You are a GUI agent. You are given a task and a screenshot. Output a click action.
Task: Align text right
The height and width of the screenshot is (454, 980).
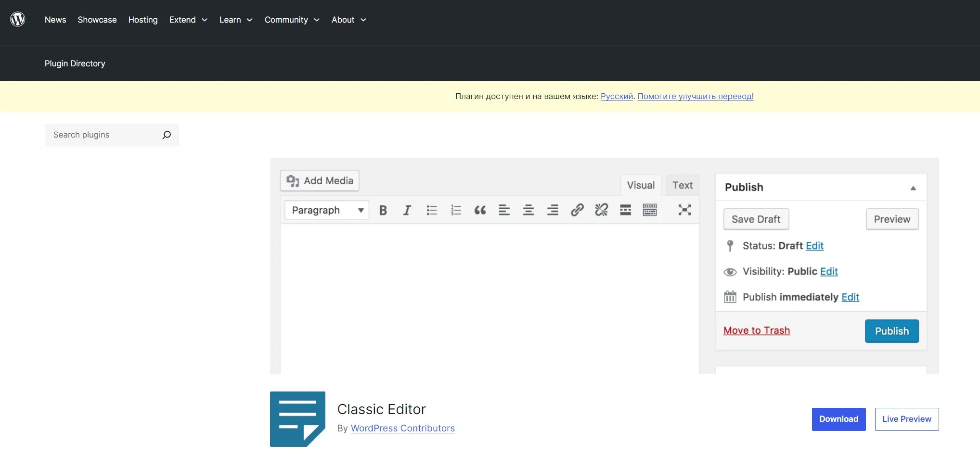click(x=553, y=210)
